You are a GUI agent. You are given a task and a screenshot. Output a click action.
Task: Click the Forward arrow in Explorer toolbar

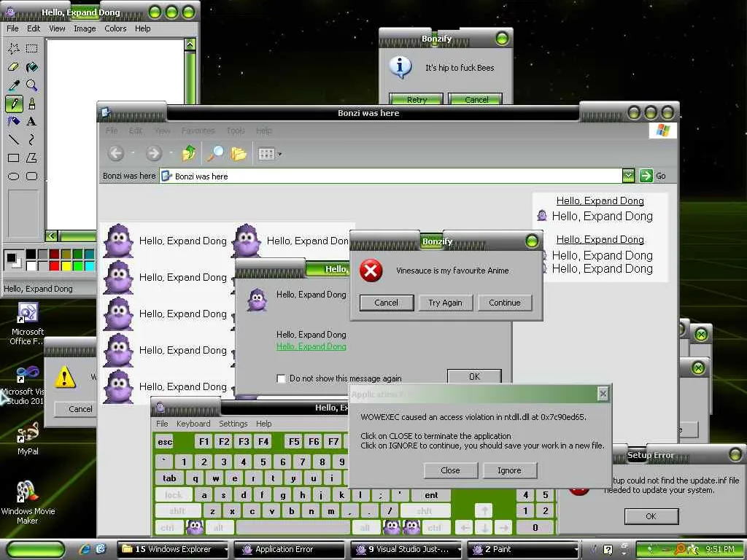point(153,153)
